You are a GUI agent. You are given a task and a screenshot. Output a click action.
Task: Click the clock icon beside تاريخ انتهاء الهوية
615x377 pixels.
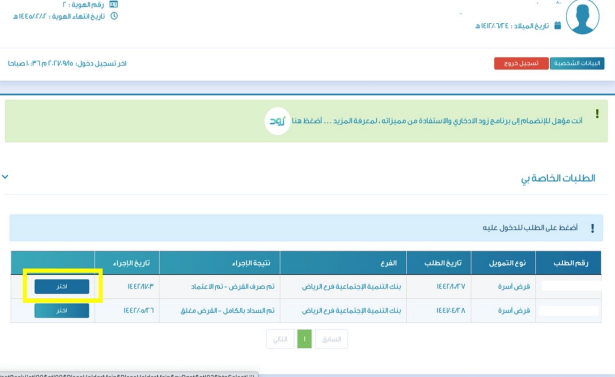[x=114, y=16]
